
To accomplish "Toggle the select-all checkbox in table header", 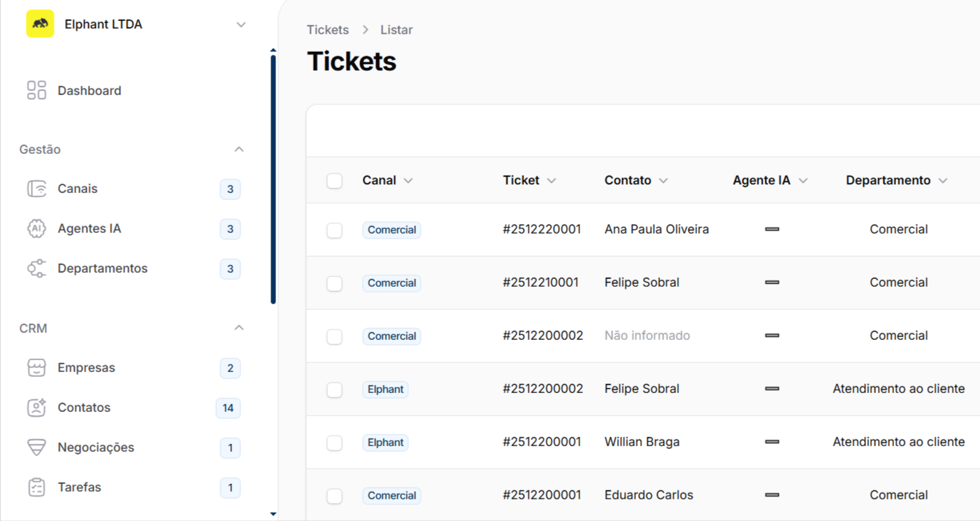I will click(335, 181).
